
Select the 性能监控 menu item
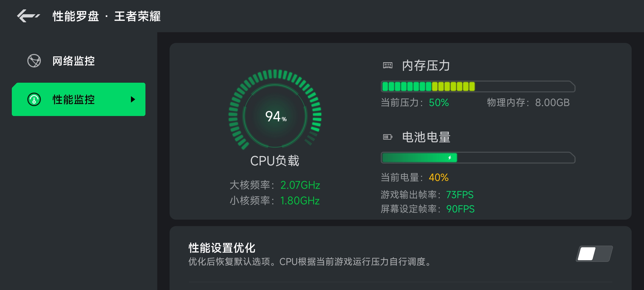point(79,99)
